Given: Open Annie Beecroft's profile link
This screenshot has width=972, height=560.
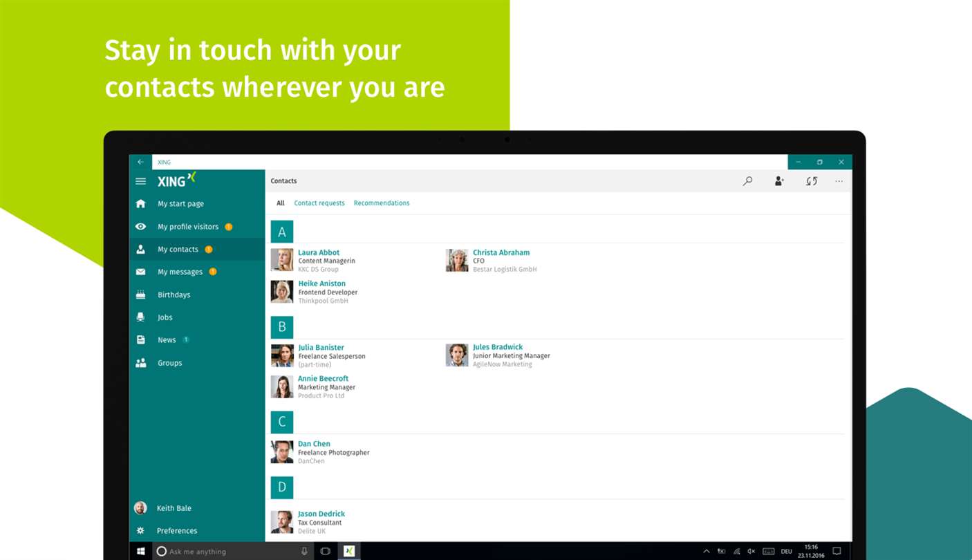Looking at the screenshot, I should [x=323, y=379].
